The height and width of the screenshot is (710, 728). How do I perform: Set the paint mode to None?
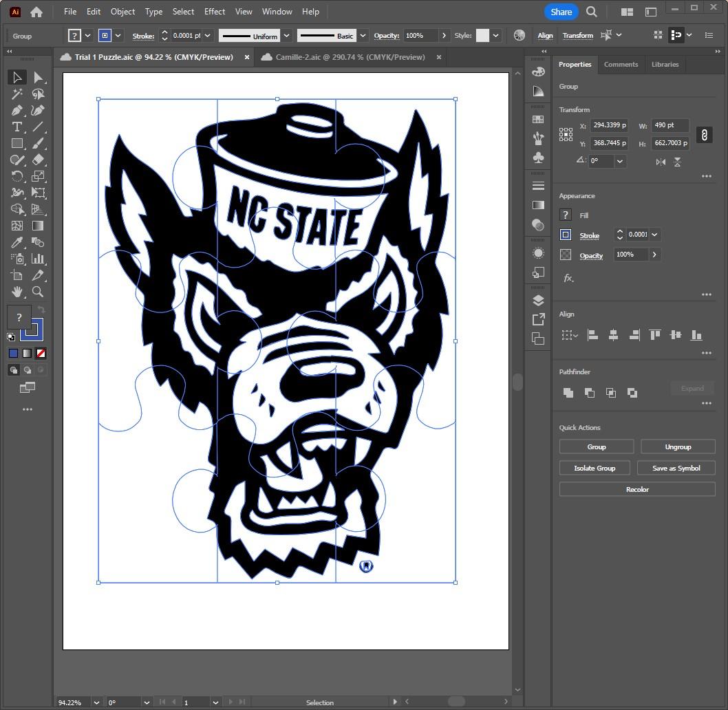click(41, 354)
